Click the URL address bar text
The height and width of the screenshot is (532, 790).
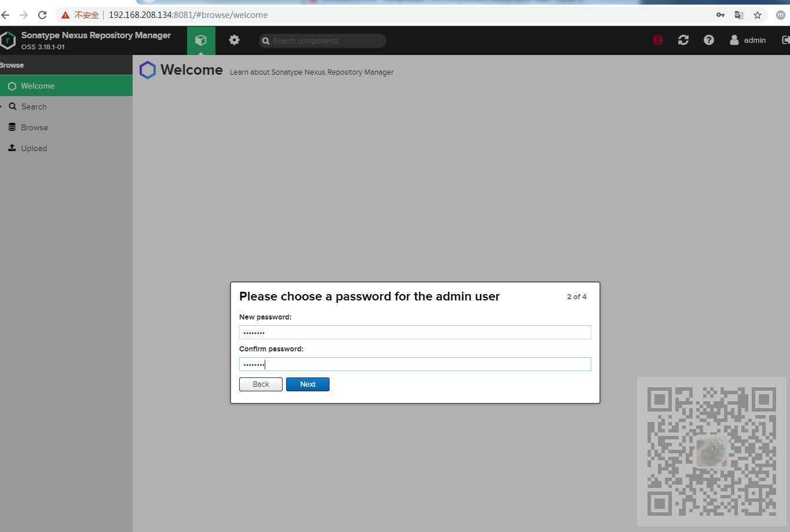(x=188, y=15)
